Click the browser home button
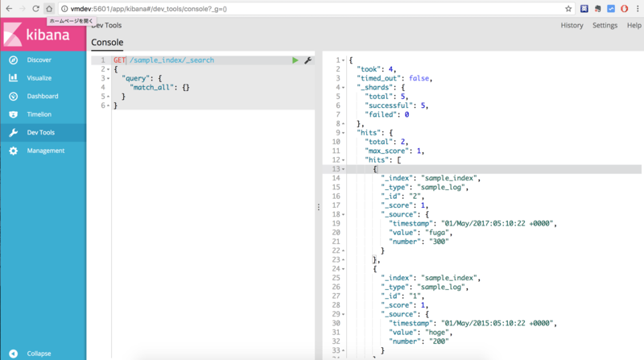 (49, 9)
